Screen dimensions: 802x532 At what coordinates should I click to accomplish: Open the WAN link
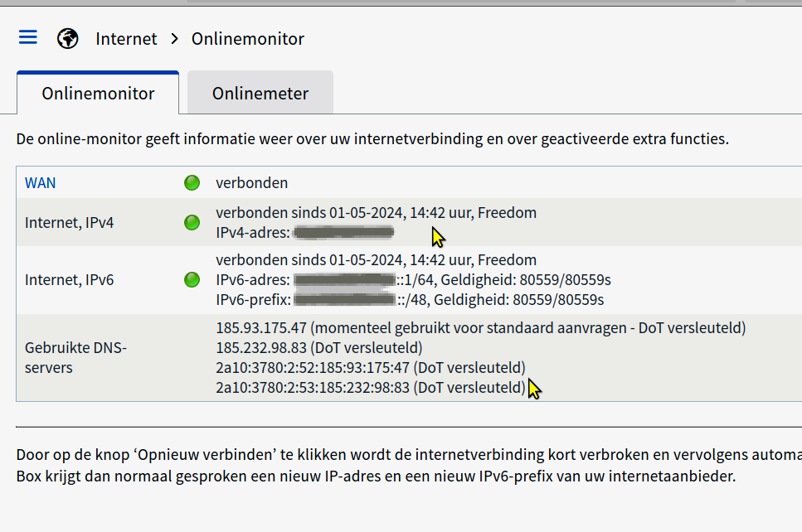41,183
